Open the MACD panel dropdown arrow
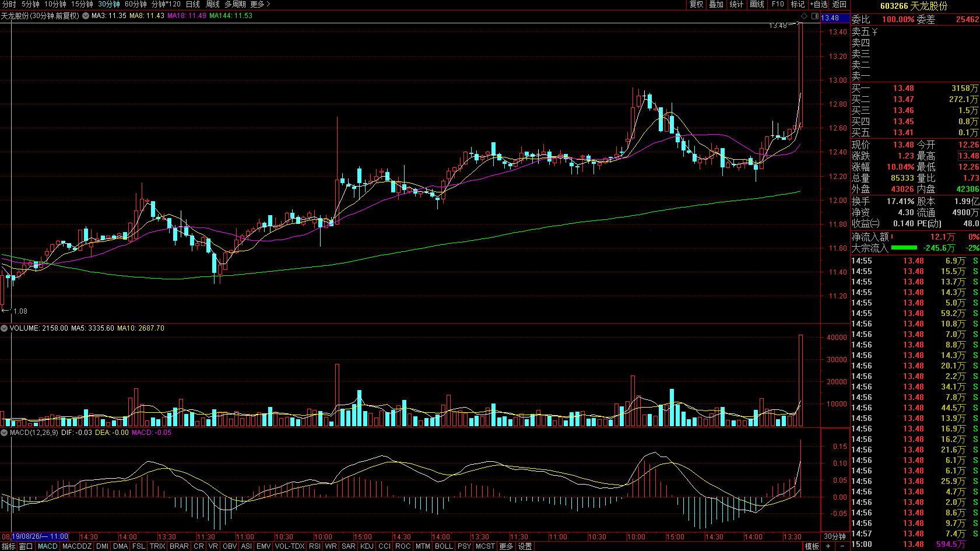980x551 pixels. 4,433
